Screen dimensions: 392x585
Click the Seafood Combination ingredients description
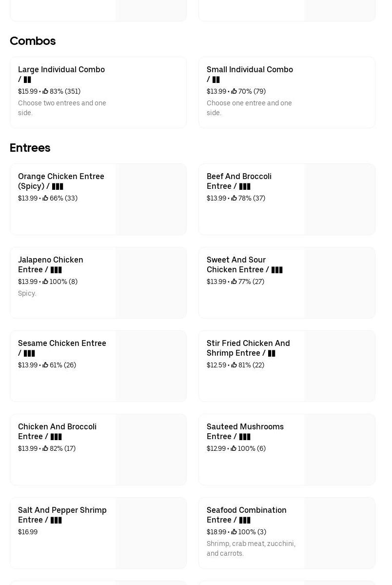(x=251, y=548)
